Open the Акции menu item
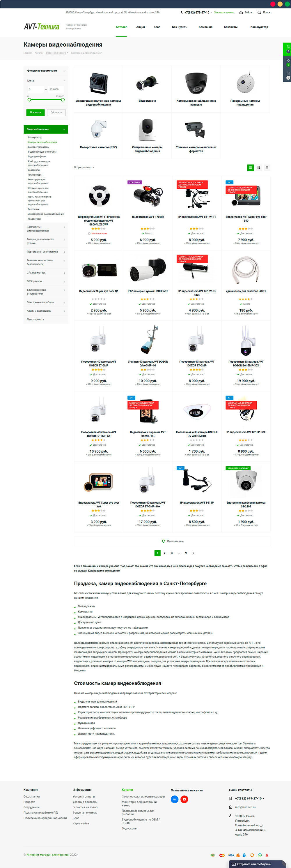291x868 pixels. (x=141, y=27)
